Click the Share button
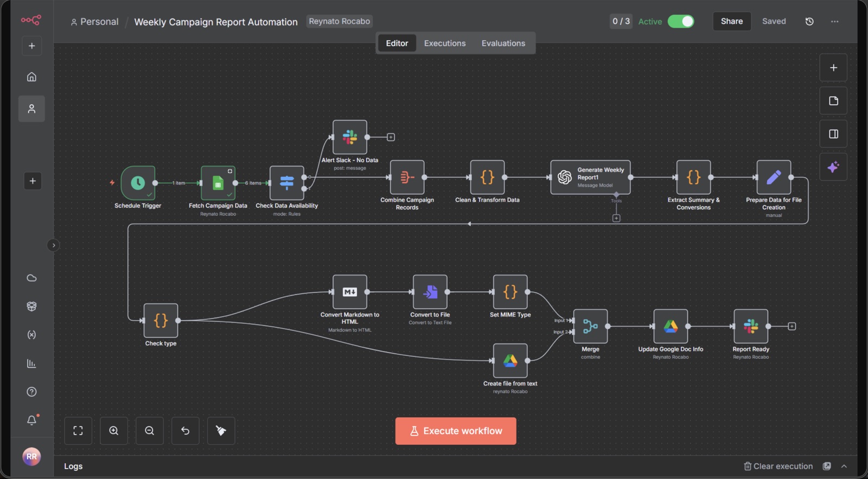This screenshot has height=479, width=868. [x=732, y=21]
